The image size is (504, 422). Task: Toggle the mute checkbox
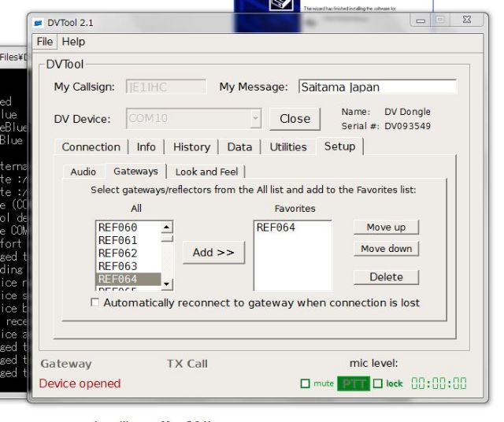click(306, 384)
